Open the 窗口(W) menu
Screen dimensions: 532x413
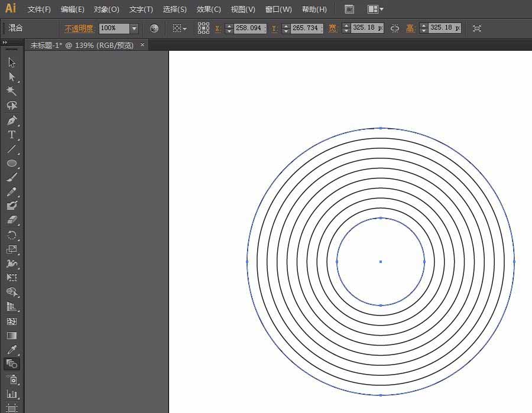278,9
